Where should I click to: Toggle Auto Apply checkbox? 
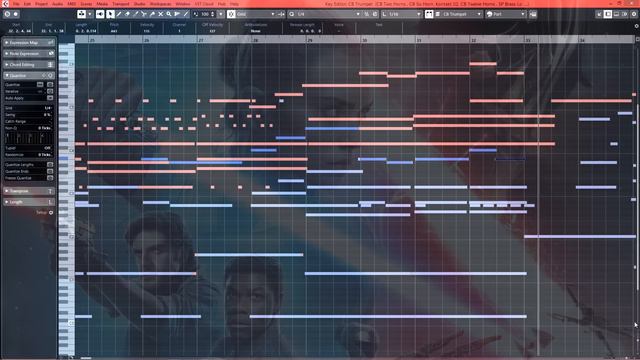[50, 98]
